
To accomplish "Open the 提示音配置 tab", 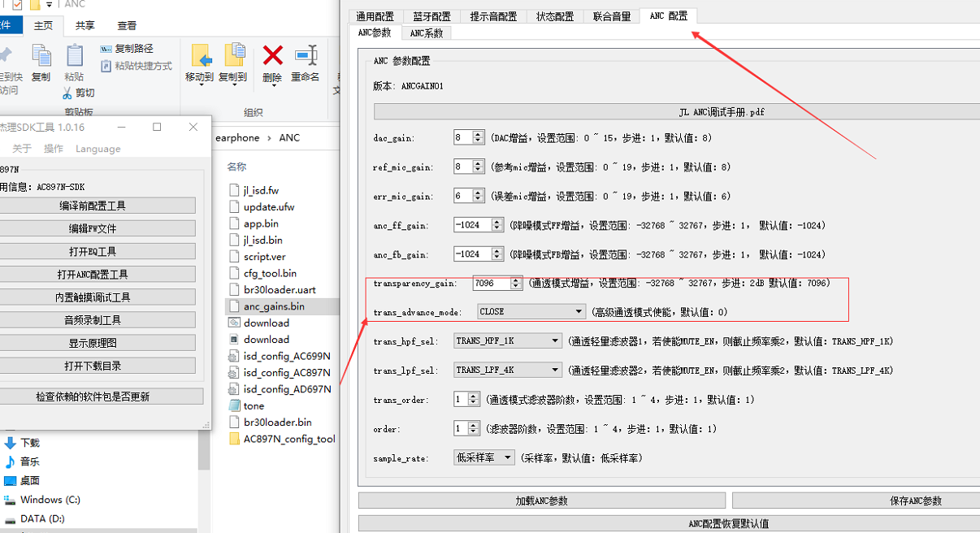I will click(492, 16).
